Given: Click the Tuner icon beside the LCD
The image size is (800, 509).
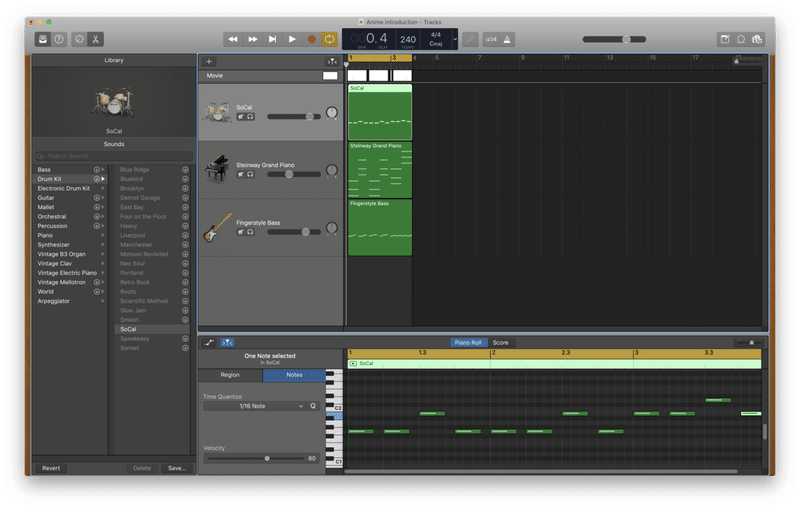Looking at the screenshot, I should pos(470,39).
